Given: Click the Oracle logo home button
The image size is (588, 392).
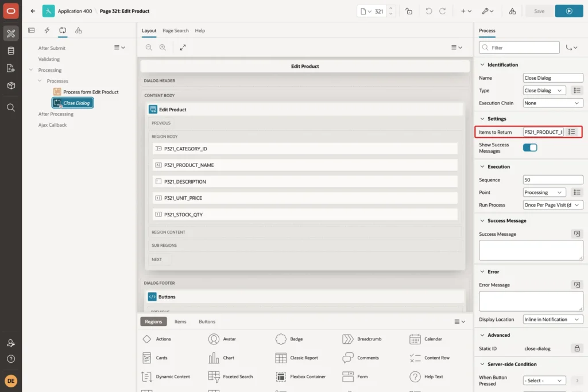Looking at the screenshot, I should (x=11, y=11).
